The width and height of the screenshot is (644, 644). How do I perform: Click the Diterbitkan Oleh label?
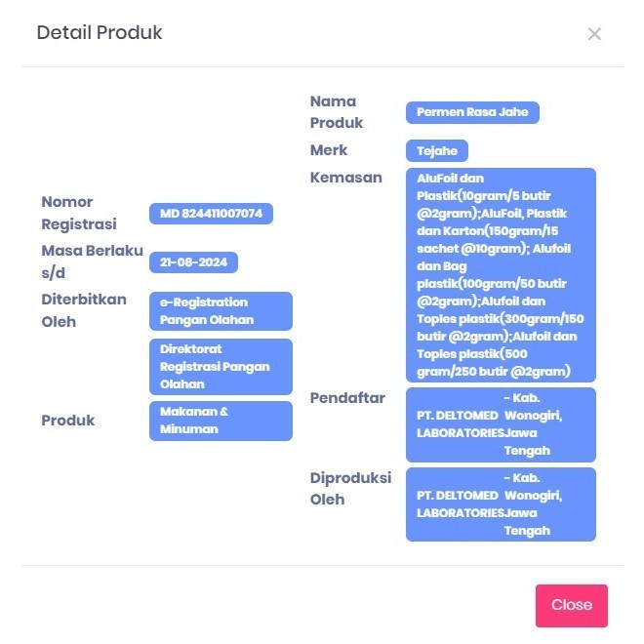84,310
